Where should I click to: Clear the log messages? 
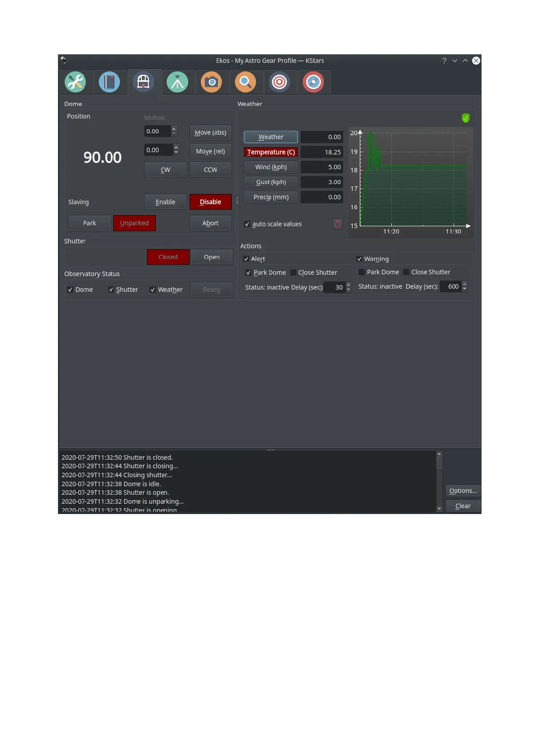463,506
